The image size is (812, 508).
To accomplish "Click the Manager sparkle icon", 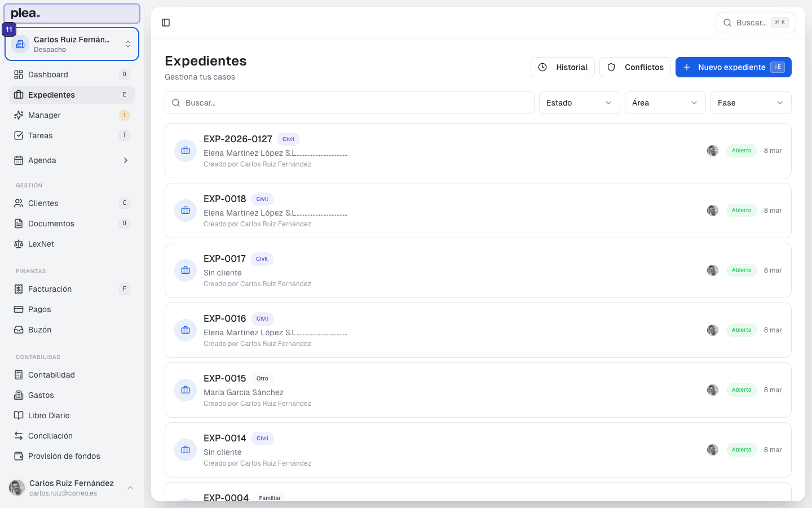I will 19,115.
